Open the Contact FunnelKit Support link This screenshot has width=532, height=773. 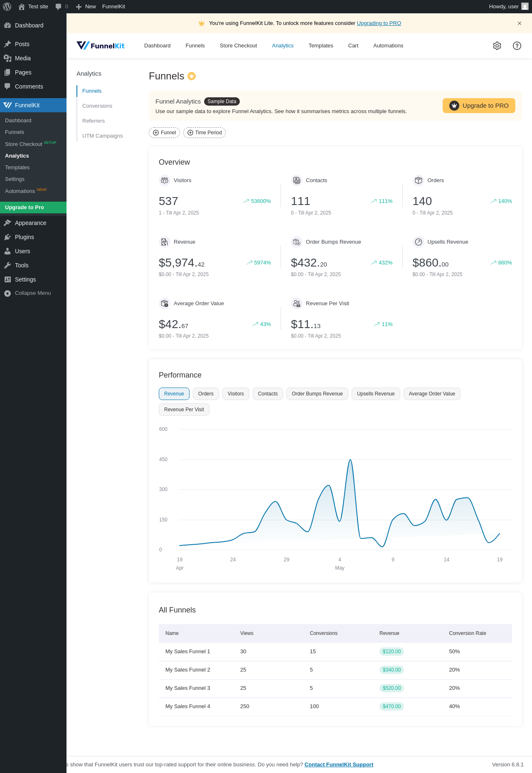tap(339, 764)
